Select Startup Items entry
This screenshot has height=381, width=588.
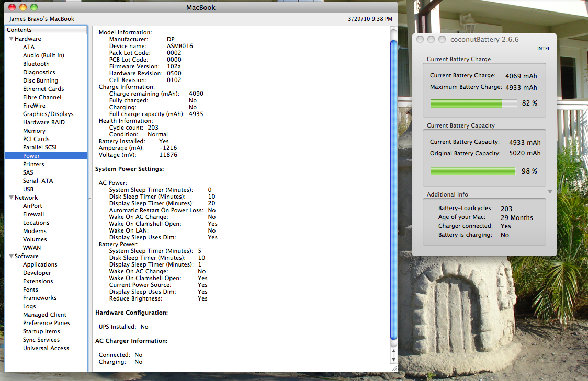(x=41, y=331)
